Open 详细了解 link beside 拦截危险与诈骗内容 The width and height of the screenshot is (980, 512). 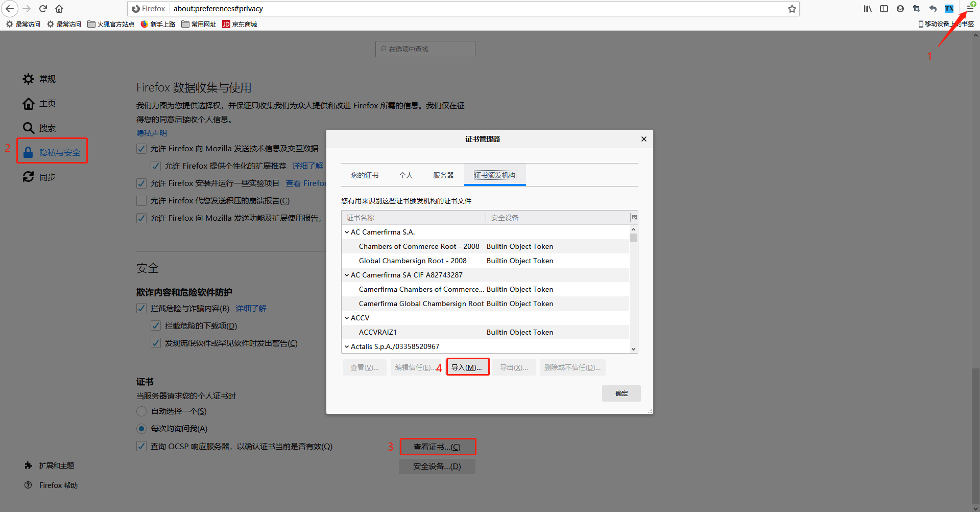pos(251,308)
